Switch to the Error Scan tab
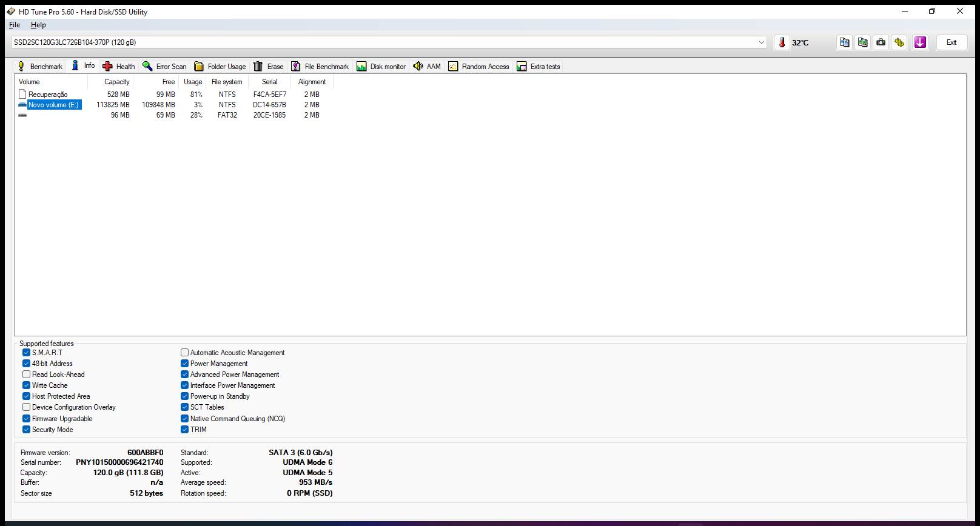Screen dimensions: 980x526 [164, 66]
